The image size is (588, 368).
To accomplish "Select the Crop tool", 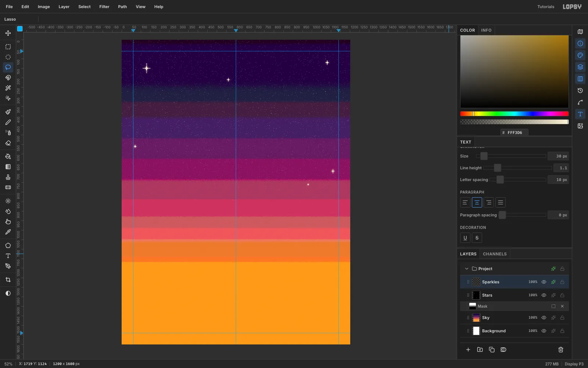I will coord(8,280).
